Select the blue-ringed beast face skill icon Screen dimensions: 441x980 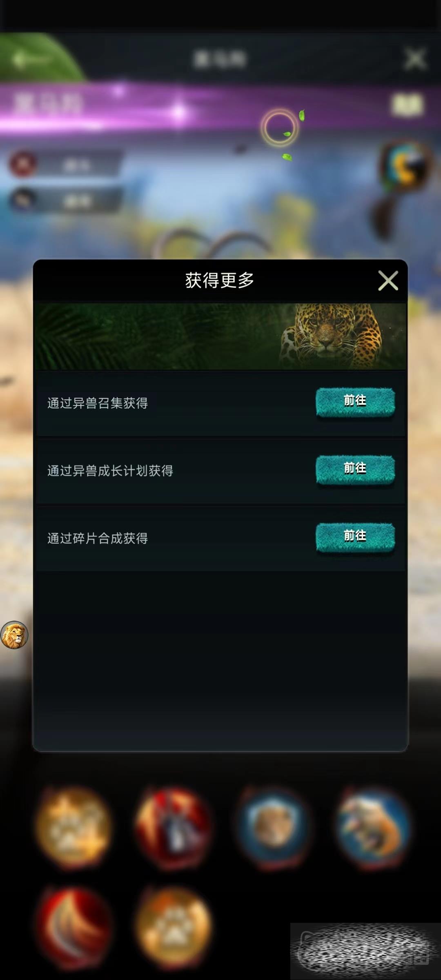click(274, 829)
